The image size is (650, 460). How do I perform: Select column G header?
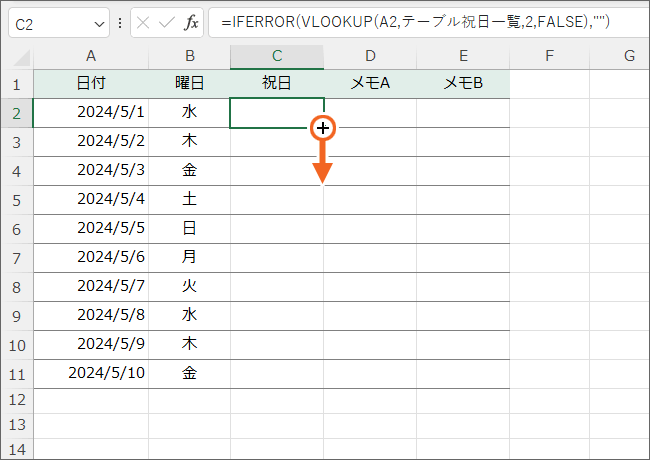[x=620, y=56]
